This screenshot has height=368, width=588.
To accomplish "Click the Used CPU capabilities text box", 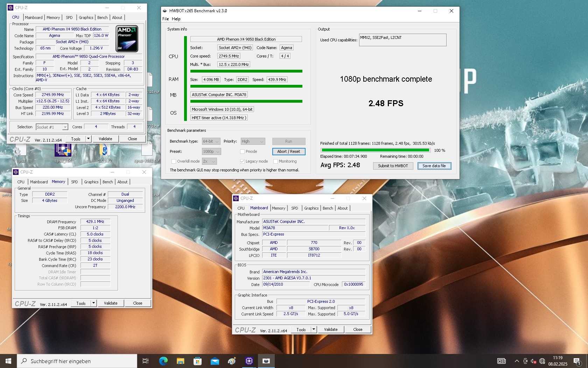I will [402, 40].
